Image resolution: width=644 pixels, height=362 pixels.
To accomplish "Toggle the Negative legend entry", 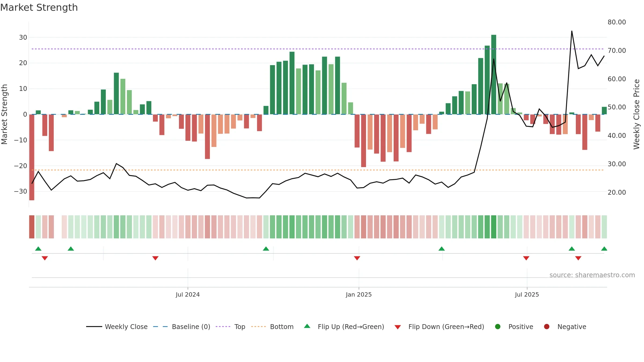I will pyautogui.click(x=565, y=327).
